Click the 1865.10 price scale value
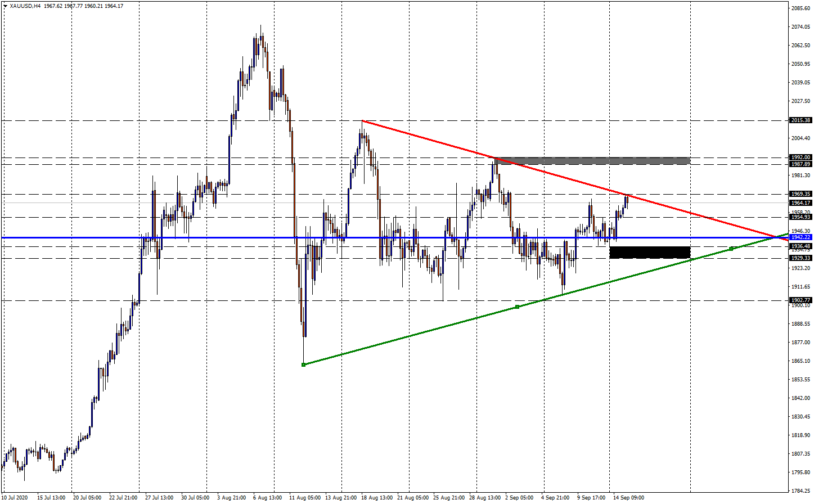This screenshot has width=814, height=504. [x=800, y=361]
